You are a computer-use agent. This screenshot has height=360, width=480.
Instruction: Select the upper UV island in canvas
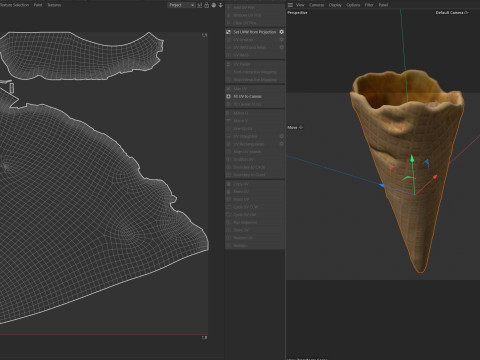point(80,57)
